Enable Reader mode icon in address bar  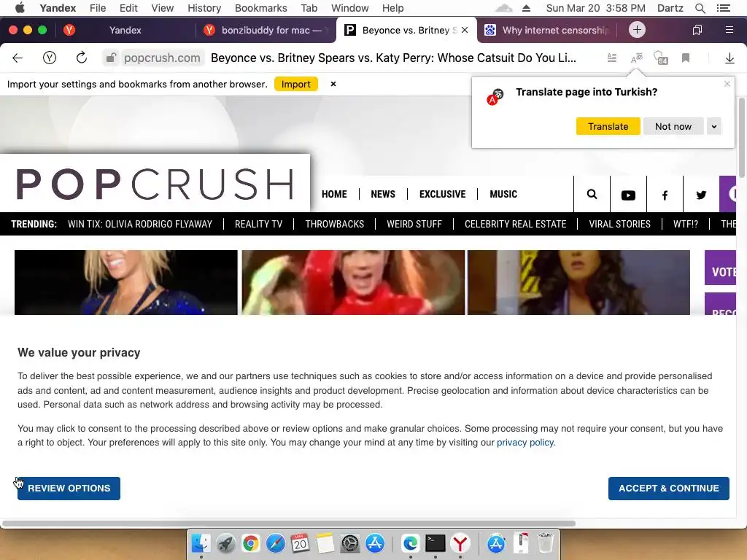[612, 58]
